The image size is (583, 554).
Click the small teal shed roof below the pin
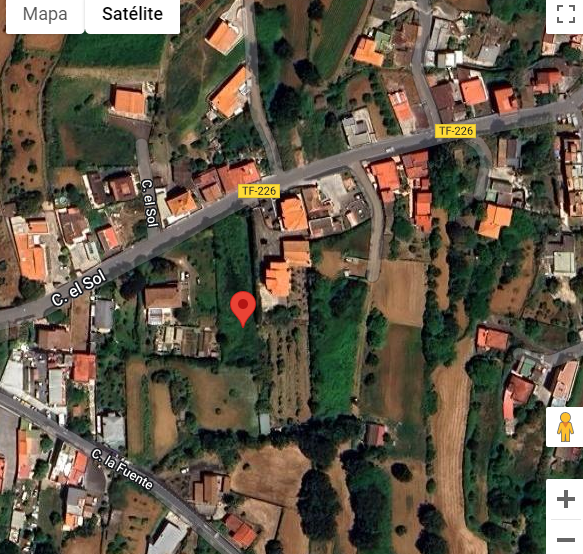click(264, 424)
